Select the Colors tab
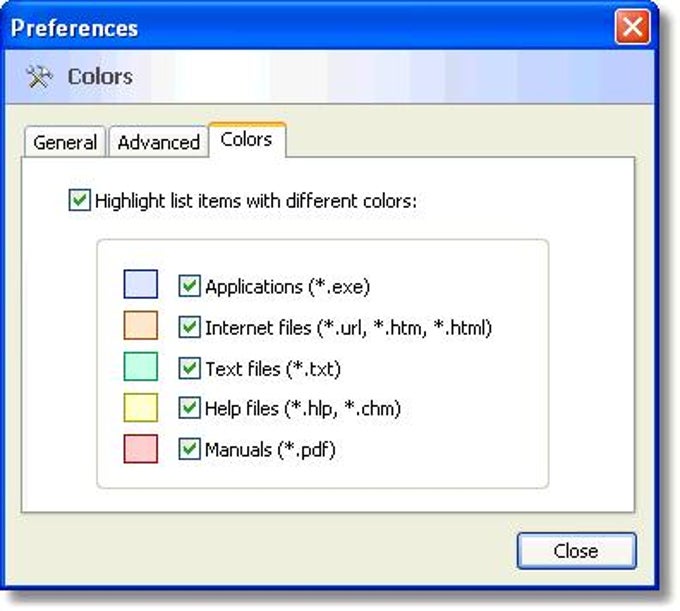 click(x=246, y=140)
